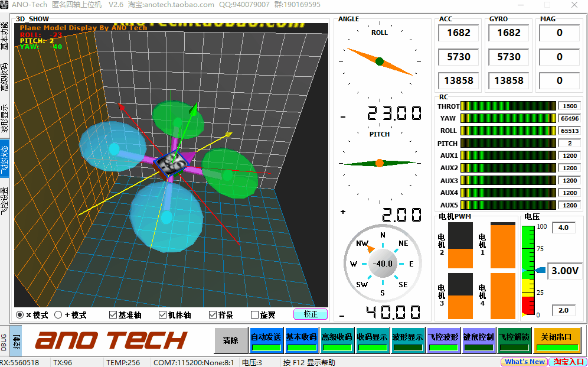Screen dimensions: 588x367
Task: Toggle the 飞控波形 button
Action: [443, 340]
